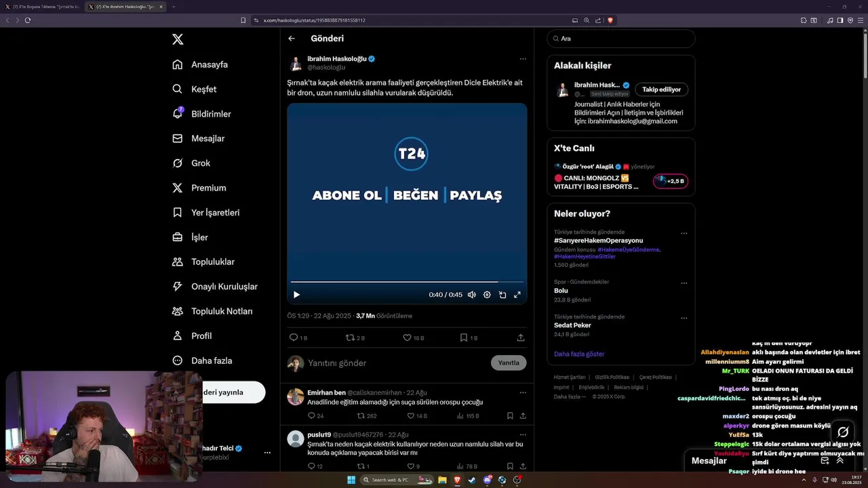Viewport: 868px width, 488px height.
Task: Share the main post
Action: click(x=521, y=338)
